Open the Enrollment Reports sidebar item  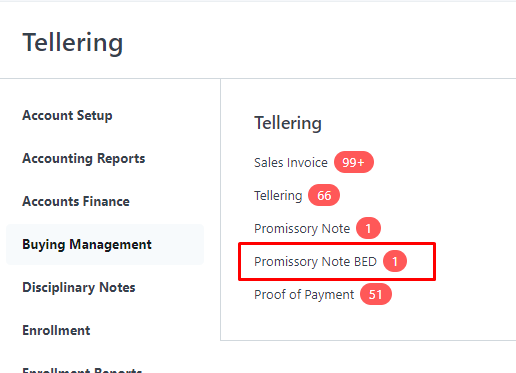point(82,370)
